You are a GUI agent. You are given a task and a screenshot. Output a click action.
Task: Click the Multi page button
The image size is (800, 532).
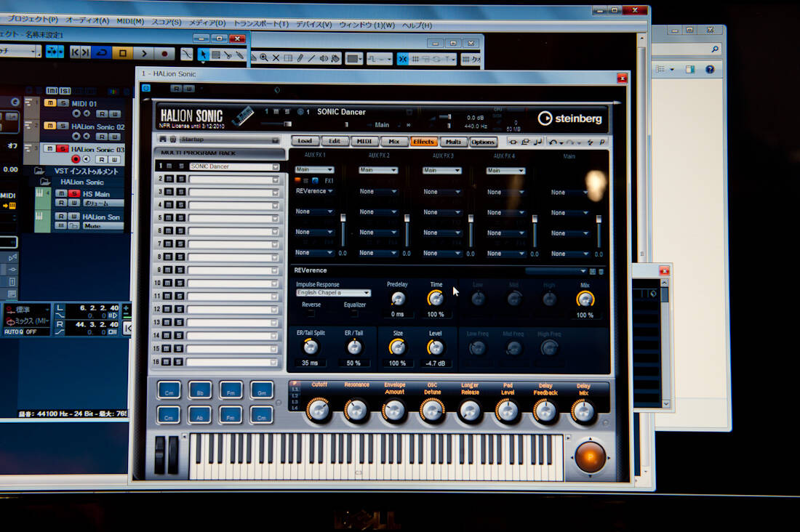[x=453, y=142]
